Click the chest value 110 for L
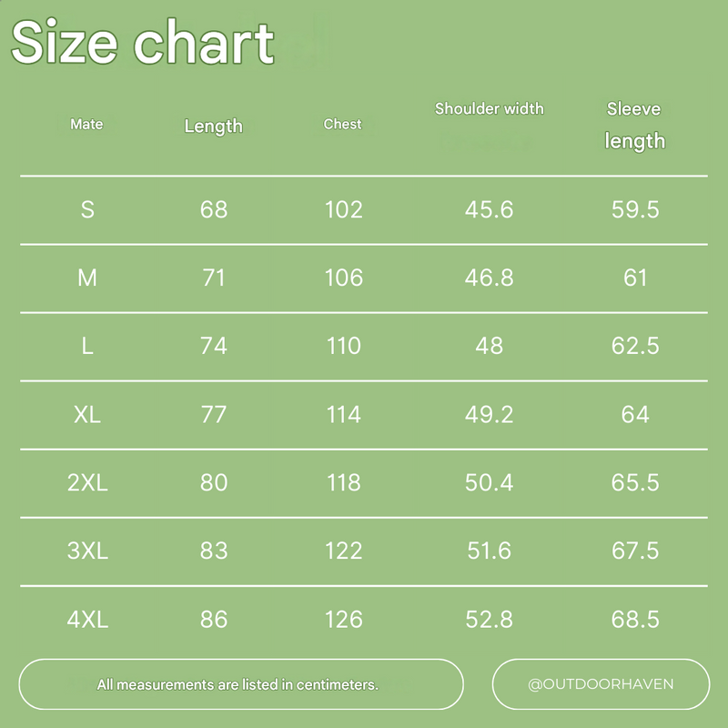Image resolution: width=728 pixels, height=728 pixels. point(344,346)
